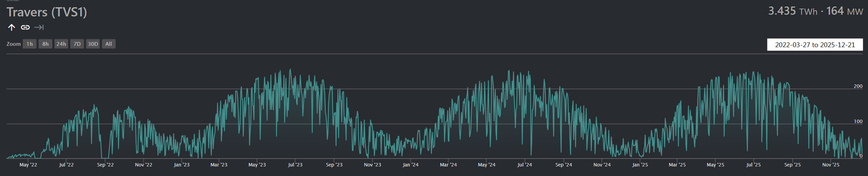868x176 pixels.
Task: Show All data in zoom
Action: (x=108, y=44)
